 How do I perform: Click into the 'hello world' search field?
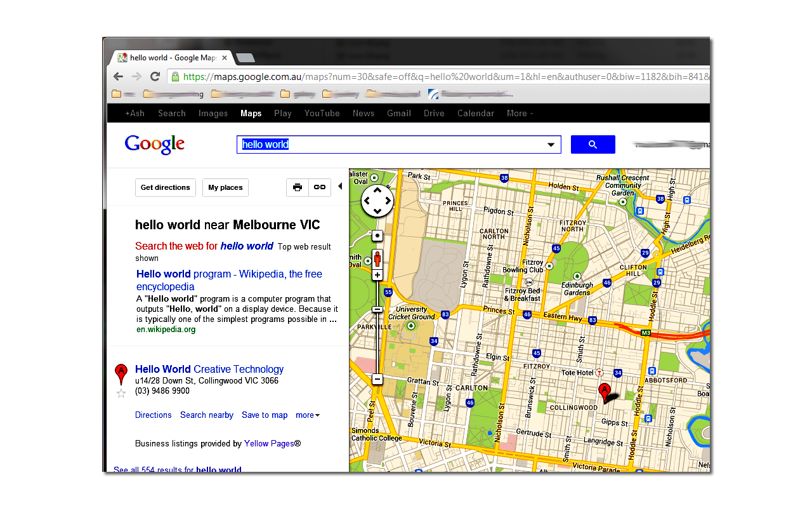tap(398, 145)
